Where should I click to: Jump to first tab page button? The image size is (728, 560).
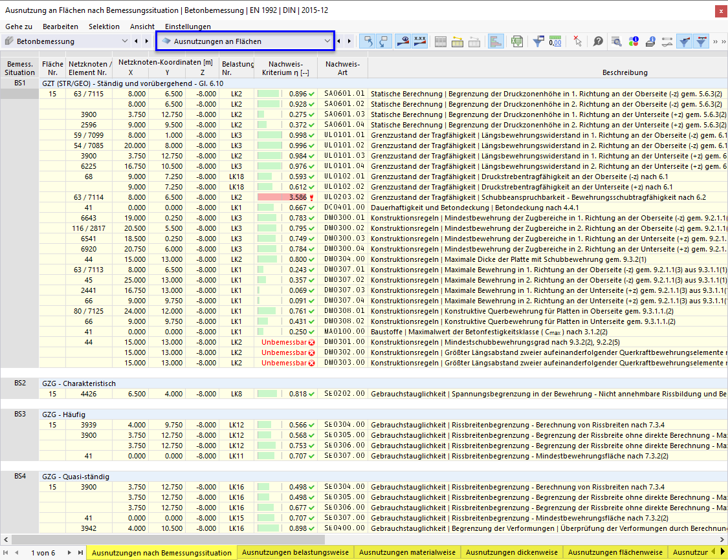click(x=6, y=552)
